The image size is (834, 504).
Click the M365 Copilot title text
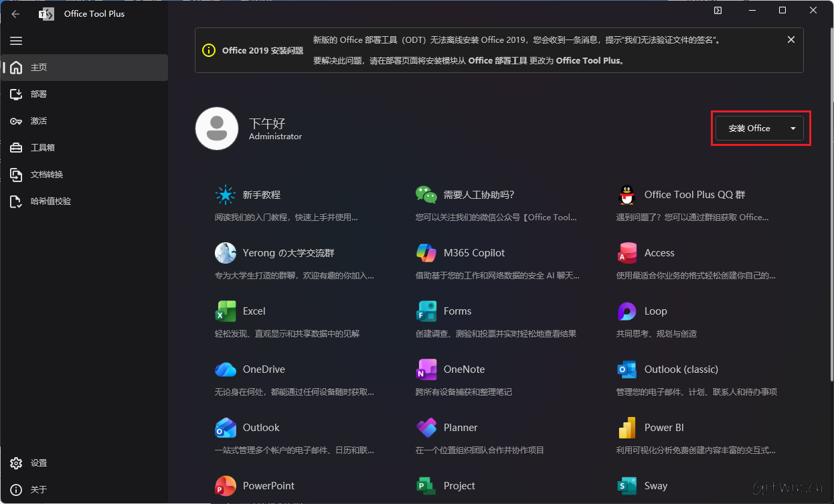coord(475,253)
